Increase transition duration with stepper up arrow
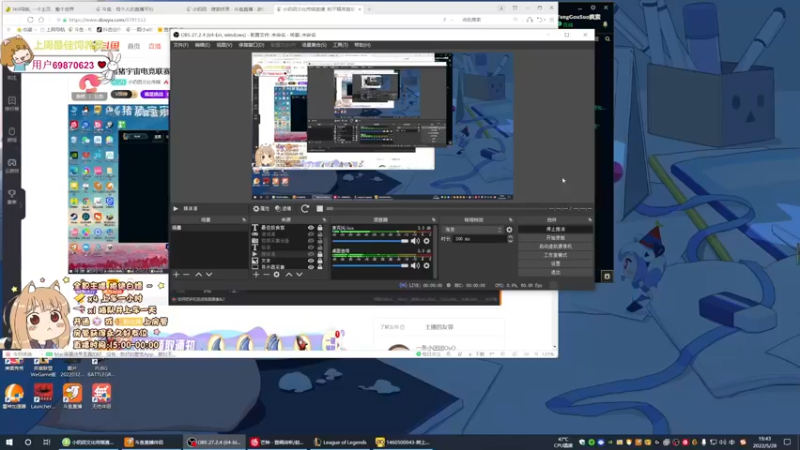Image resolution: width=800 pixels, height=450 pixels. tap(510, 237)
